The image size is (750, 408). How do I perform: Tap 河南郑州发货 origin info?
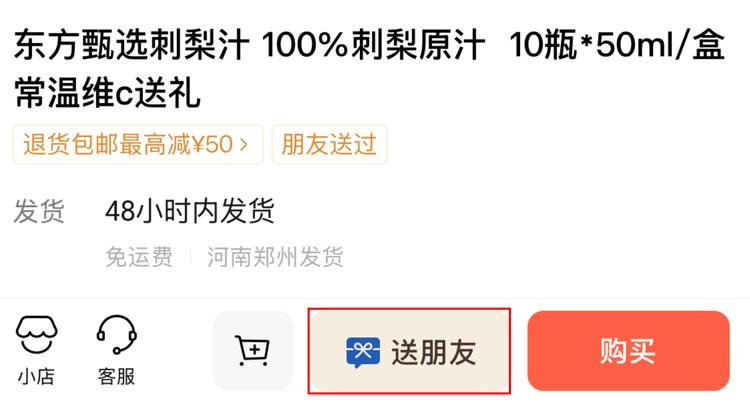click(x=275, y=257)
